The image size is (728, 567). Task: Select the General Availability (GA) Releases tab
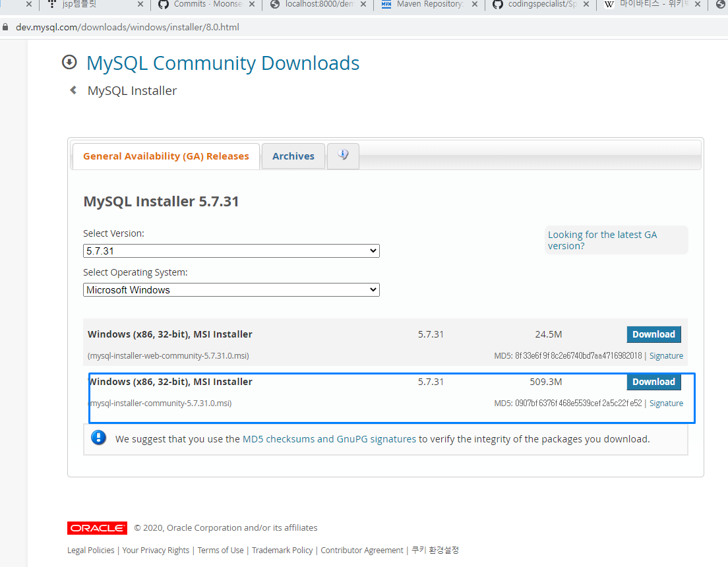pyautogui.click(x=166, y=156)
